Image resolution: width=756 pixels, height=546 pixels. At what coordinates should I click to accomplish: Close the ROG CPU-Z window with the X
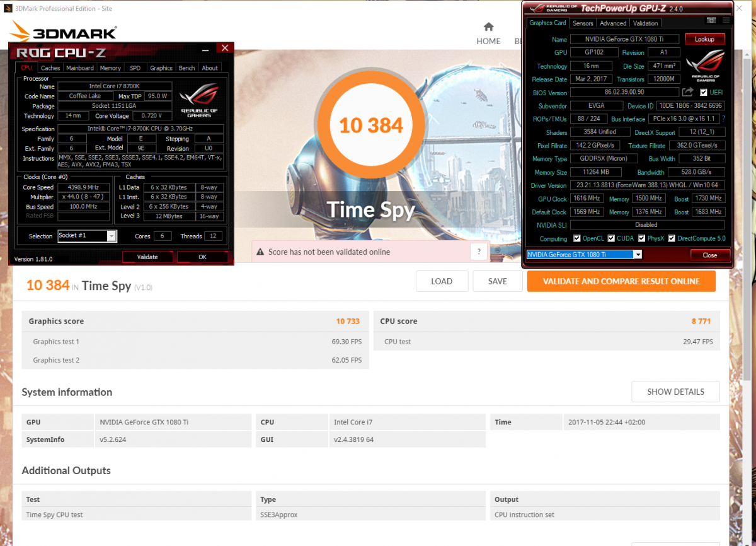tap(225, 49)
